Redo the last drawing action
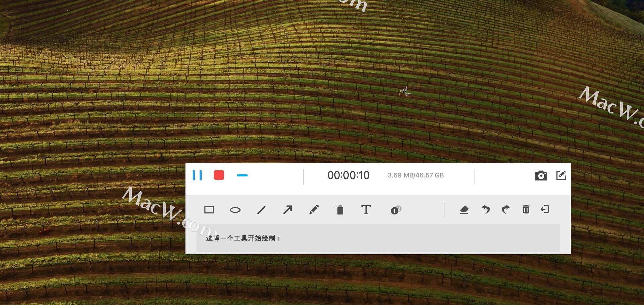This screenshot has height=305, width=644. (x=506, y=210)
